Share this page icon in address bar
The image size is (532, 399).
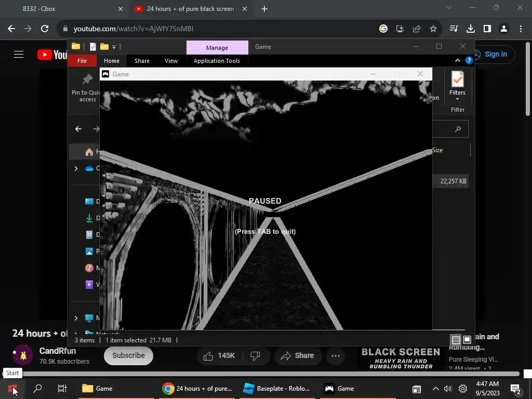[x=417, y=29]
